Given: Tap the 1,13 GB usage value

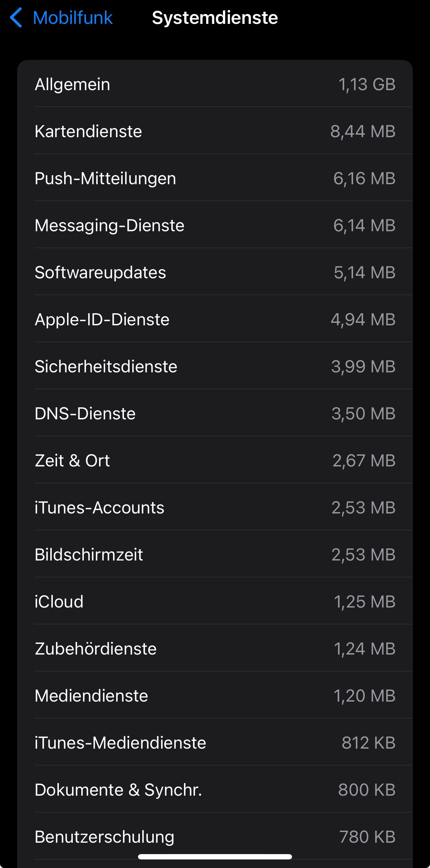Looking at the screenshot, I should click(367, 84).
